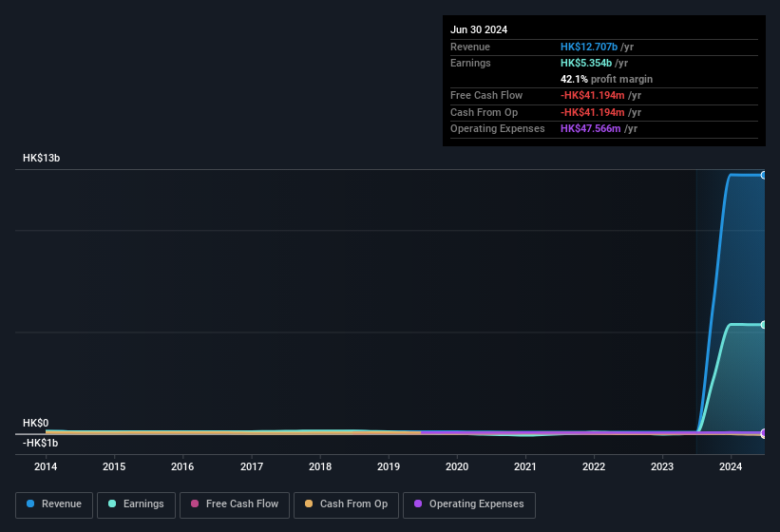Click the HK$5.354b earnings value
Screen dimensions: 780x532
pos(586,63)
